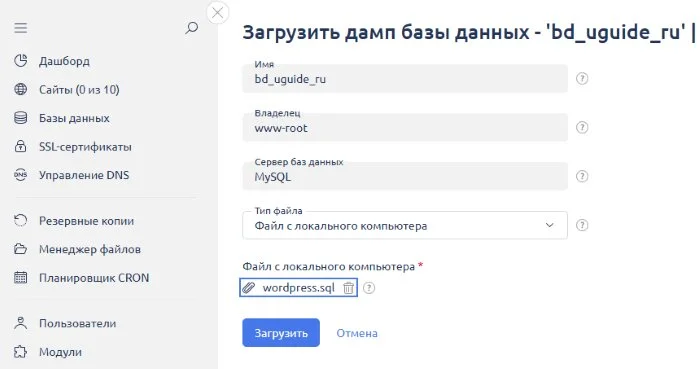The image size is (700, 369).
Task: Click the paperclip attach file icon
Action: point(248,288)
